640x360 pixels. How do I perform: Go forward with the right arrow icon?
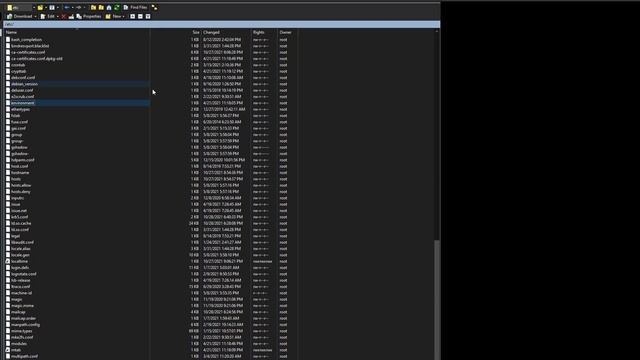coord(79,7)
